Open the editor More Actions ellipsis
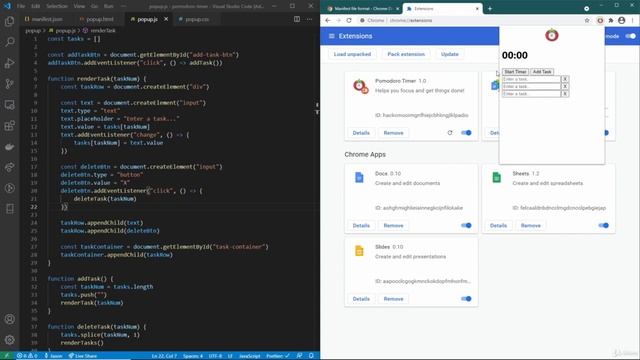Viewport: 640px width, 360px height. pyautogui.click(x=309, y=19)
